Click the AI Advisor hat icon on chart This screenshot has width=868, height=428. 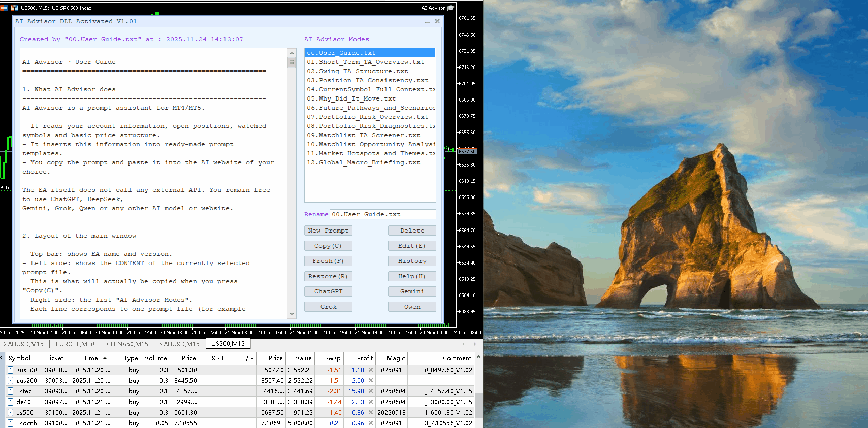pos(450,8)
